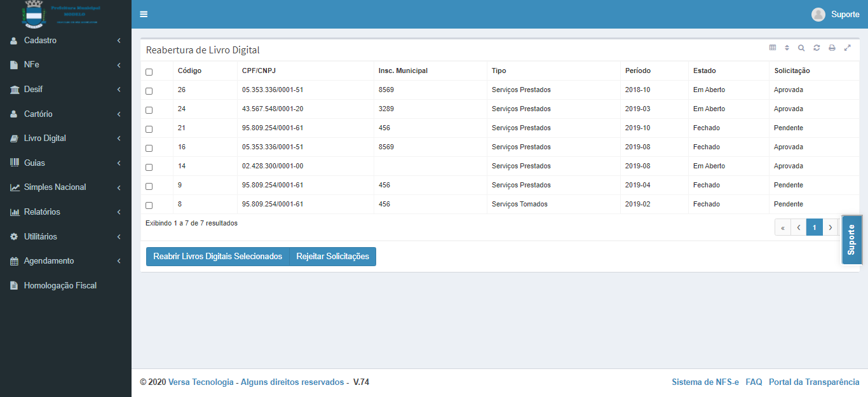Click the Suporte user avatar icon
This screenshot has width=868, height=397.
pos(818,15)
